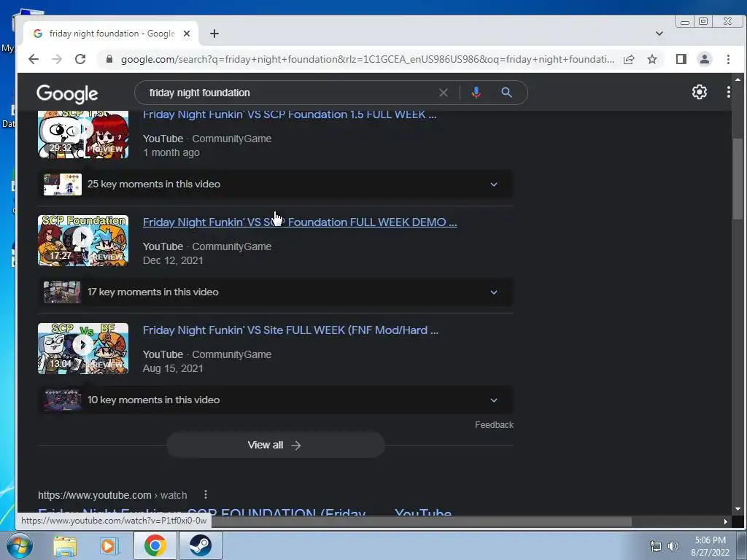747x560 pixels.
Task: Play the 29:32 video thumbnail
Action: (83, 134)
